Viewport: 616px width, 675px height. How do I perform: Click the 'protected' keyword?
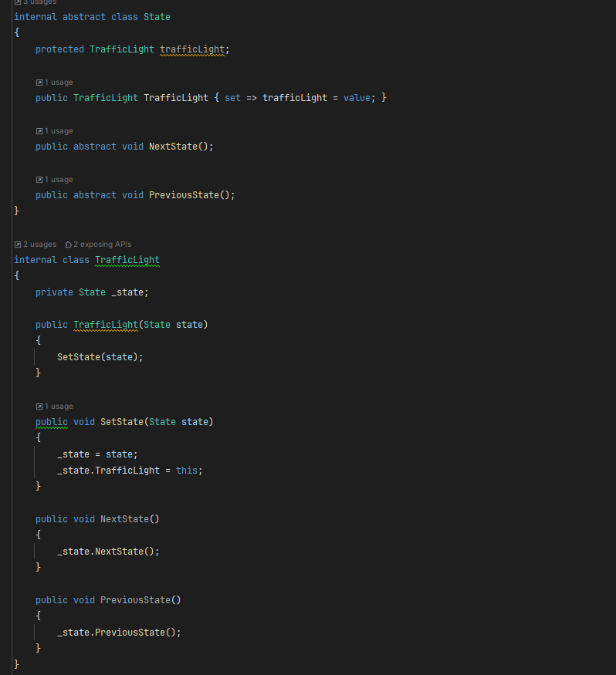(x=60, y=49)
